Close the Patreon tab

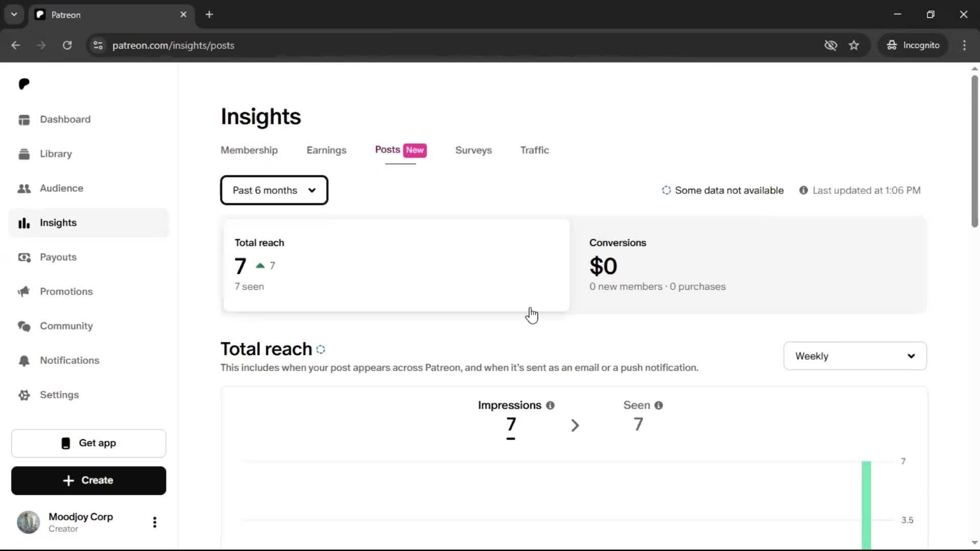click(x=184, y=15)
